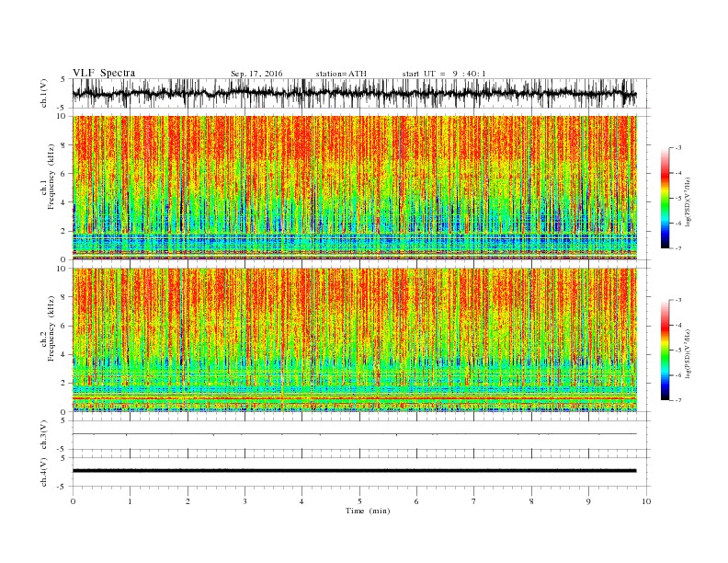Click the "VLF Spectra" plot title
728x563 pixels.
[x=104, y=73]
